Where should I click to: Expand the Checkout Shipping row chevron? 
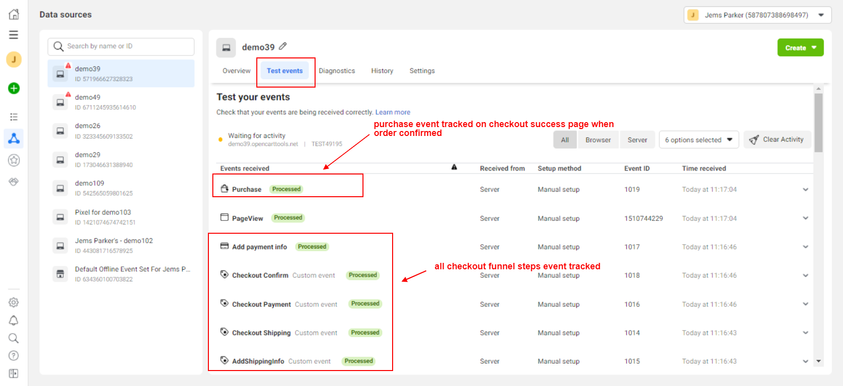pyautogui.click(x=805, y=333)
